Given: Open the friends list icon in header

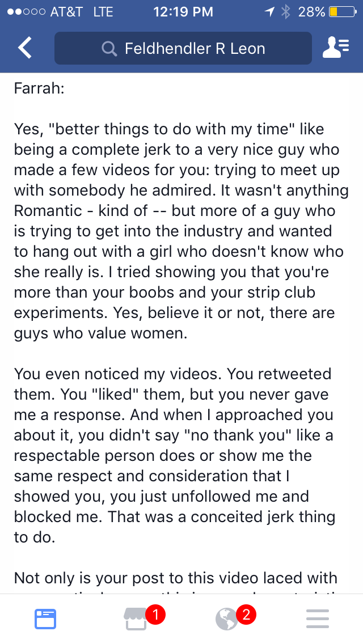Looking at the screenshot, I should point(336,47).
